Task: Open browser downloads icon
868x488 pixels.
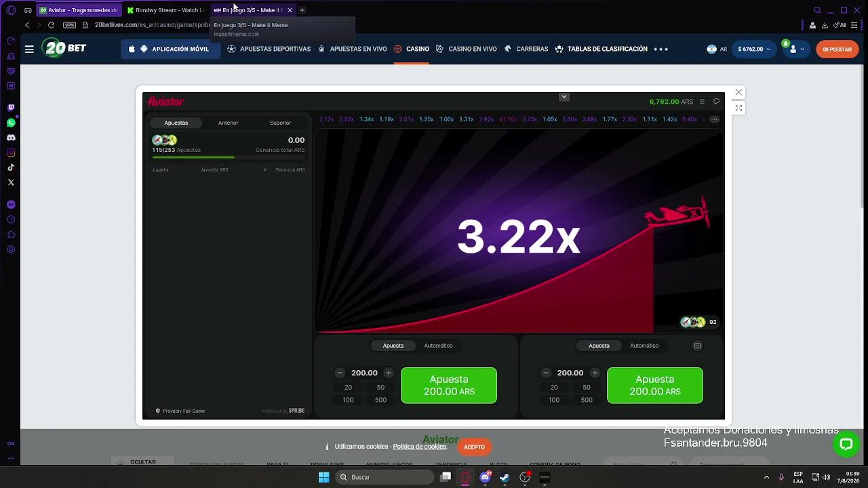Action: pos(825,25)
